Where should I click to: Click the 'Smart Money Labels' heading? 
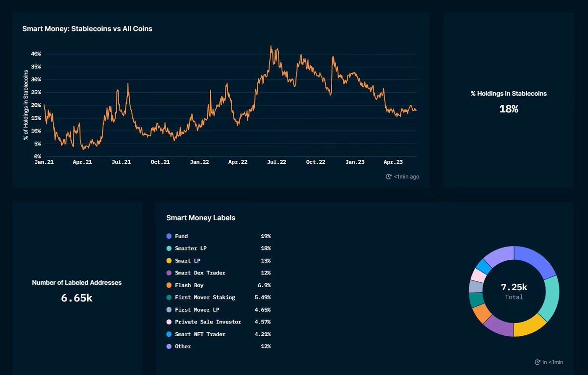click(201, 218)
